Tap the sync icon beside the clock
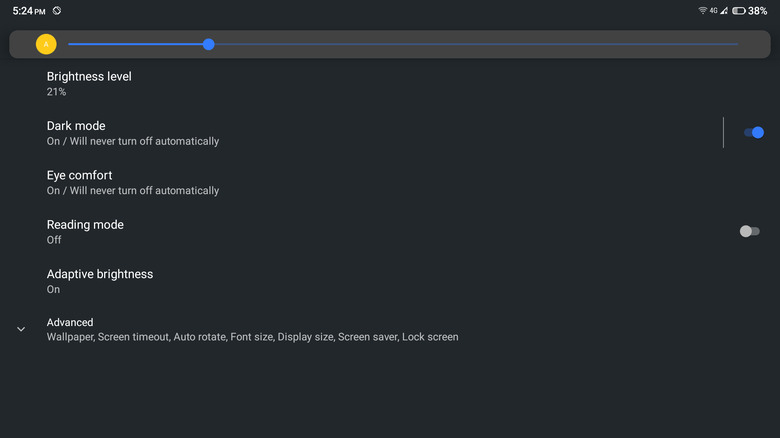Image resolution: width=780 pixels, height=438 pixels. coord(57,10)
